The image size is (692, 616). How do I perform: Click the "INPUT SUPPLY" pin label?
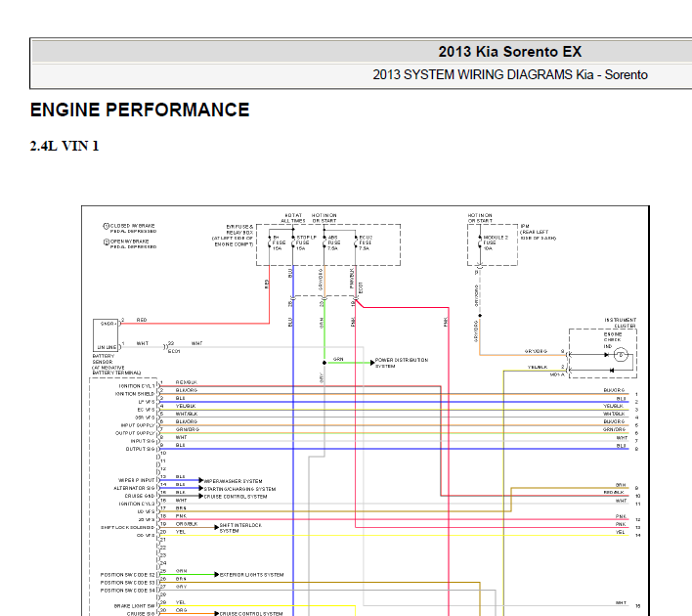click(138, 425)
